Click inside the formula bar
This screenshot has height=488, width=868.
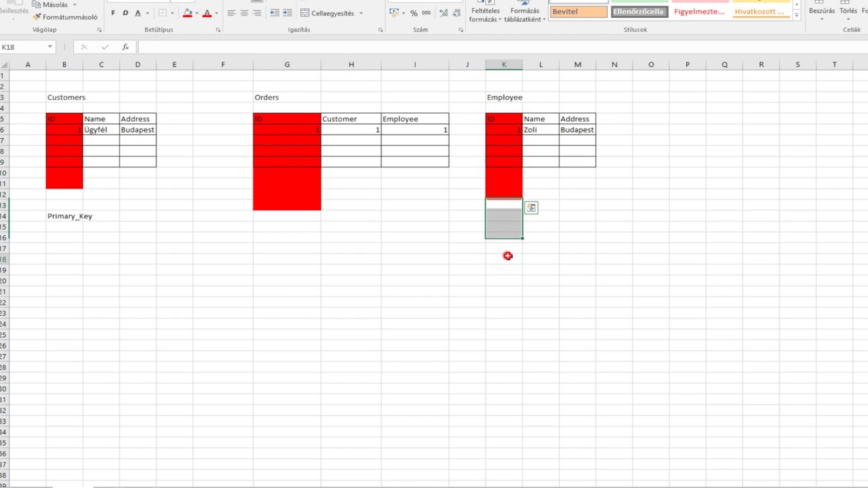point(502,47)
